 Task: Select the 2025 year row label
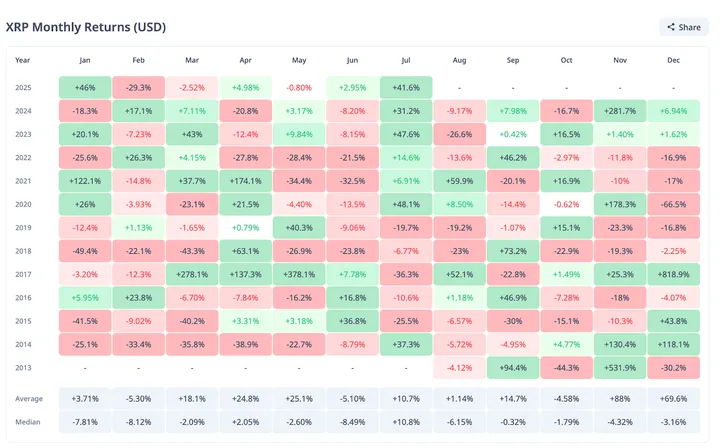point(23,88)
